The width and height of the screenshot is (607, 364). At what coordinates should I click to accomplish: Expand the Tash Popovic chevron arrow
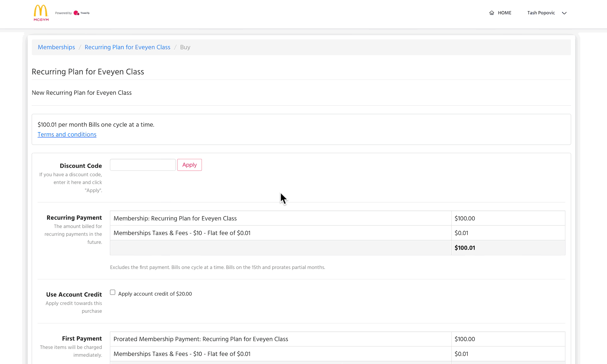[564, 13]
